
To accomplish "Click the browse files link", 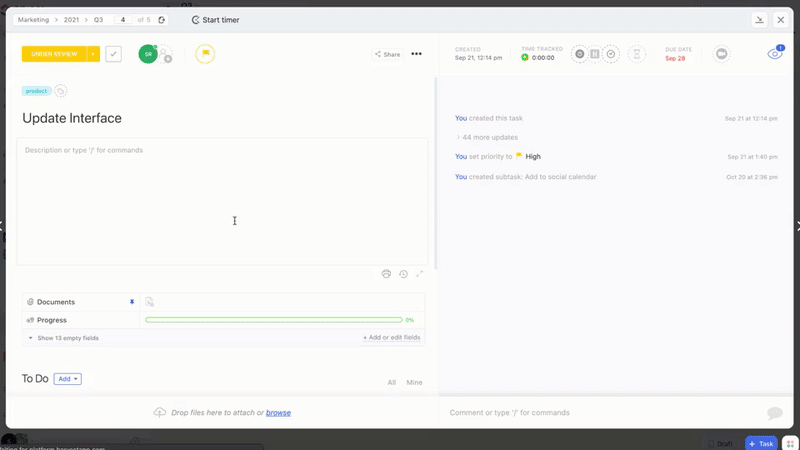I will click(x=278, y=412).
